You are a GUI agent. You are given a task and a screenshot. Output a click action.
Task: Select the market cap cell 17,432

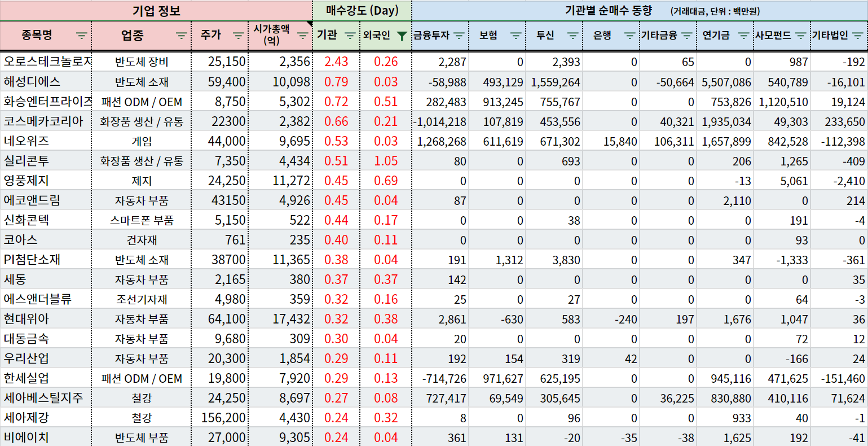pyautogui.click(x=280, y=318)
